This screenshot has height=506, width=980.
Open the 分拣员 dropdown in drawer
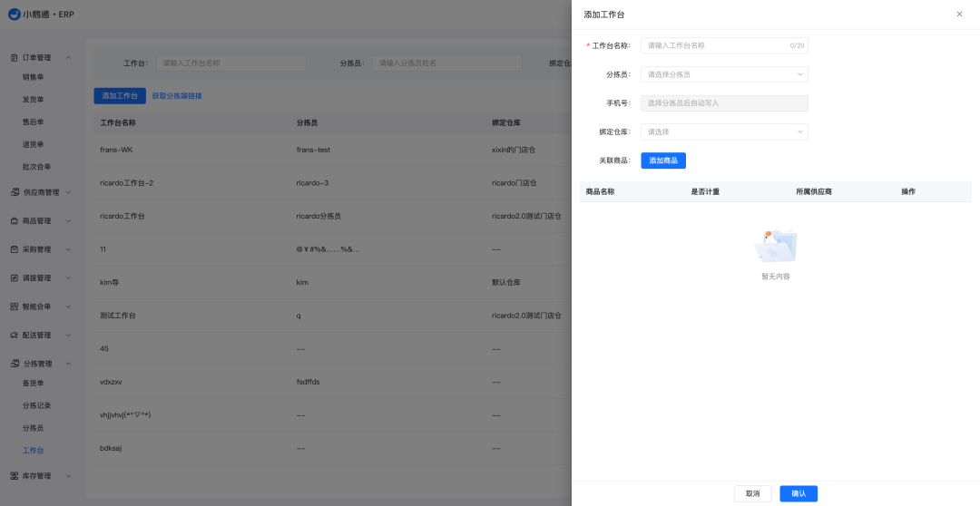724,74
